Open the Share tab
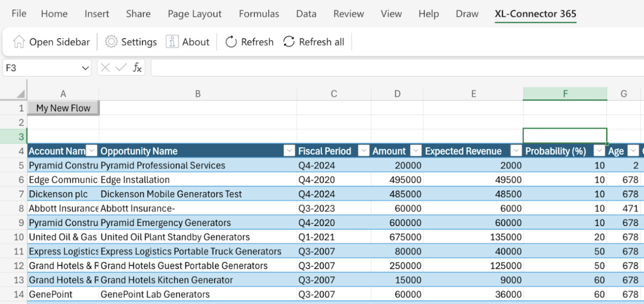 (138, 14)
